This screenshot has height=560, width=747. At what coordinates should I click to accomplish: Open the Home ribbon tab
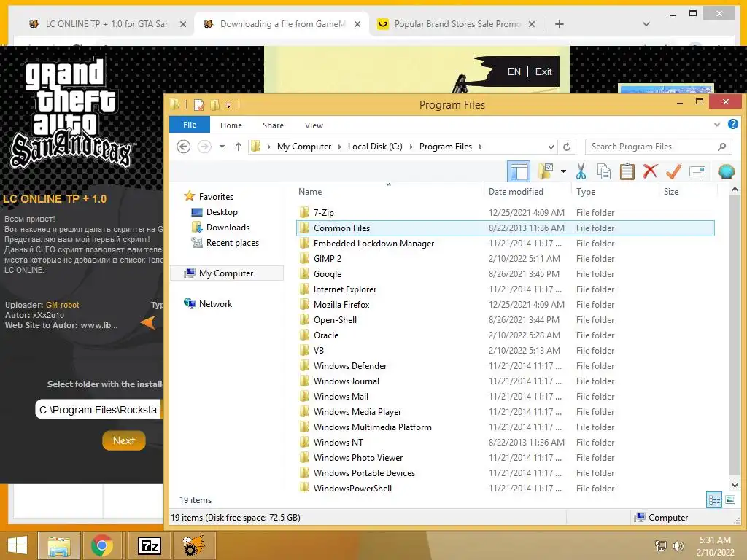point(231,125)
